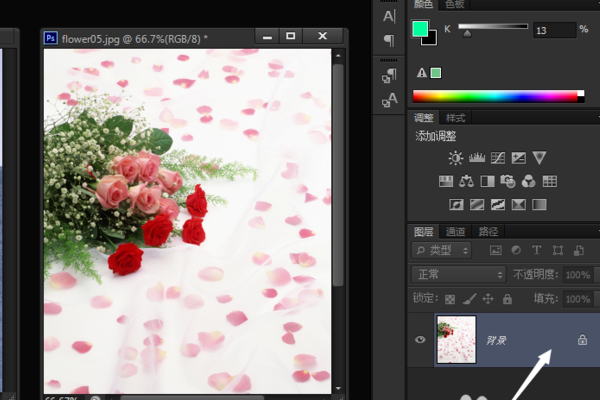Hide the 背景 layer with eye icon
Screen dimensions: 600x400
click(421, 340)
